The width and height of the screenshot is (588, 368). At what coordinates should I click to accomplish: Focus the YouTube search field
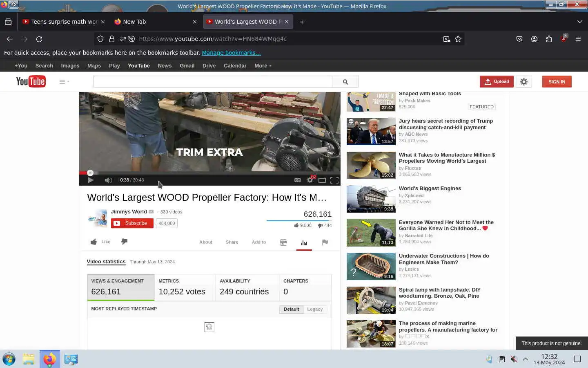213,82
